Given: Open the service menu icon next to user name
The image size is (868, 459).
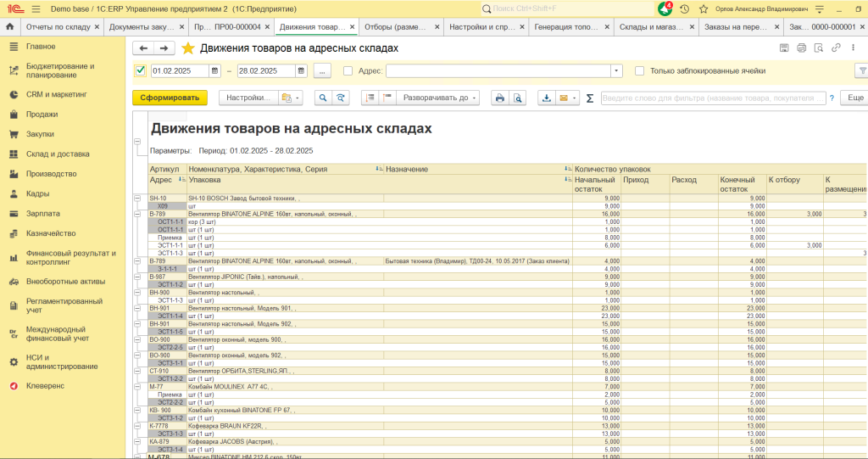Looking at the screenshot, I should [x=821, y=8].
